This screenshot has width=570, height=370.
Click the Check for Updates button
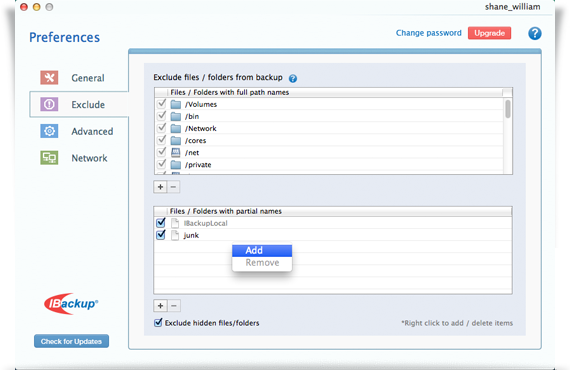71,341
